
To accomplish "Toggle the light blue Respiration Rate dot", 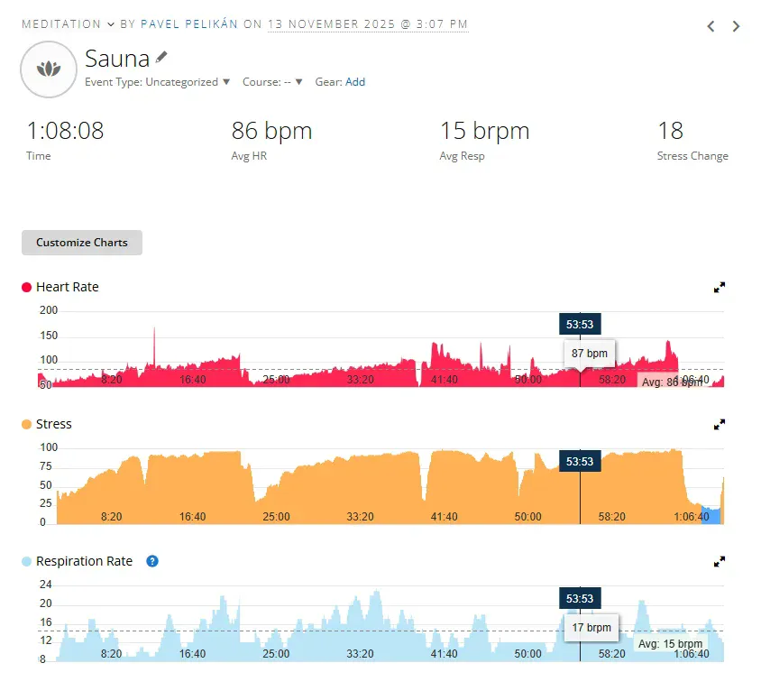I will (26, 562).
